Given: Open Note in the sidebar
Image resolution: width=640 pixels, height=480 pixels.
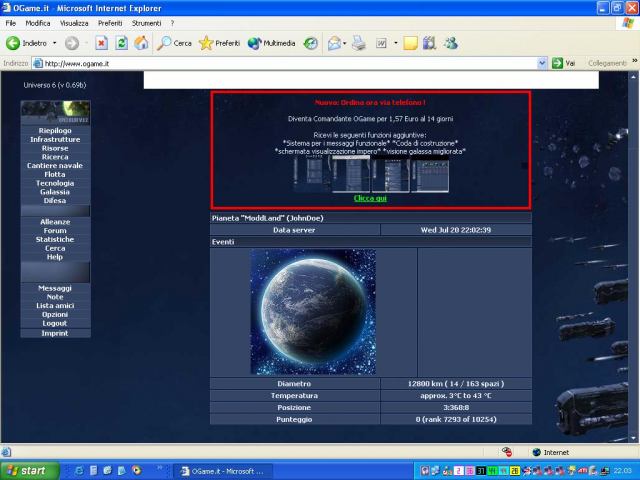Looking at the screenshot, I should click(x=55, y=297).
